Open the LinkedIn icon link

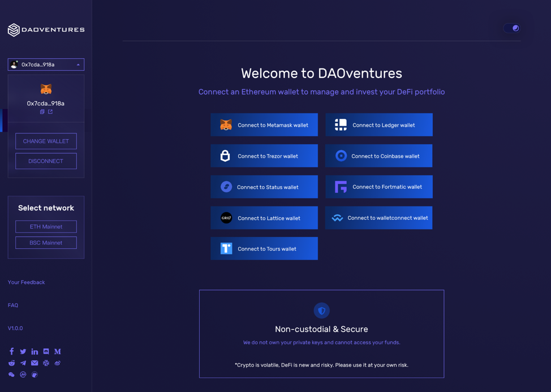tap(35, 351)
